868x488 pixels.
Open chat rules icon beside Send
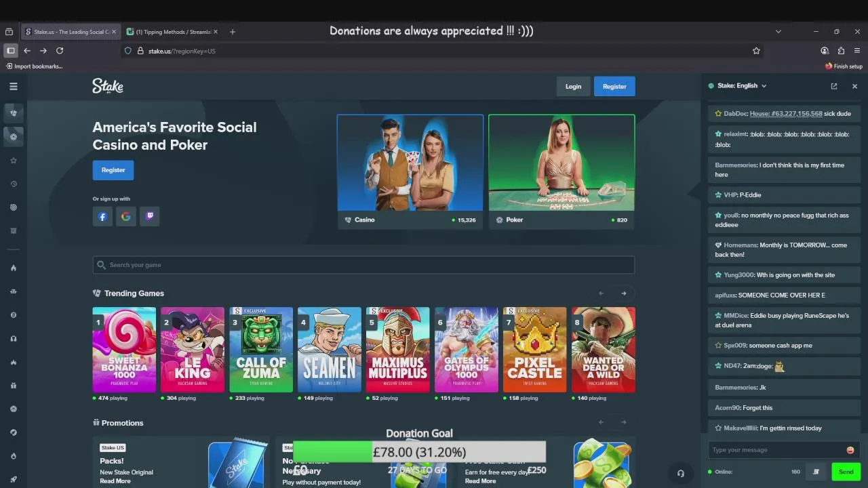pos(816,472)
